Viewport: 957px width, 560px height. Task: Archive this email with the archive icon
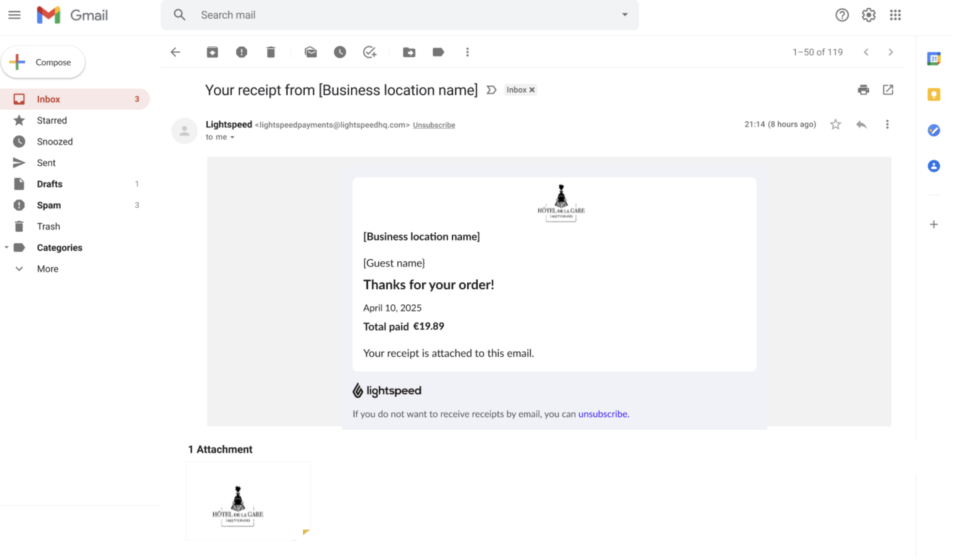pos(212,52)
